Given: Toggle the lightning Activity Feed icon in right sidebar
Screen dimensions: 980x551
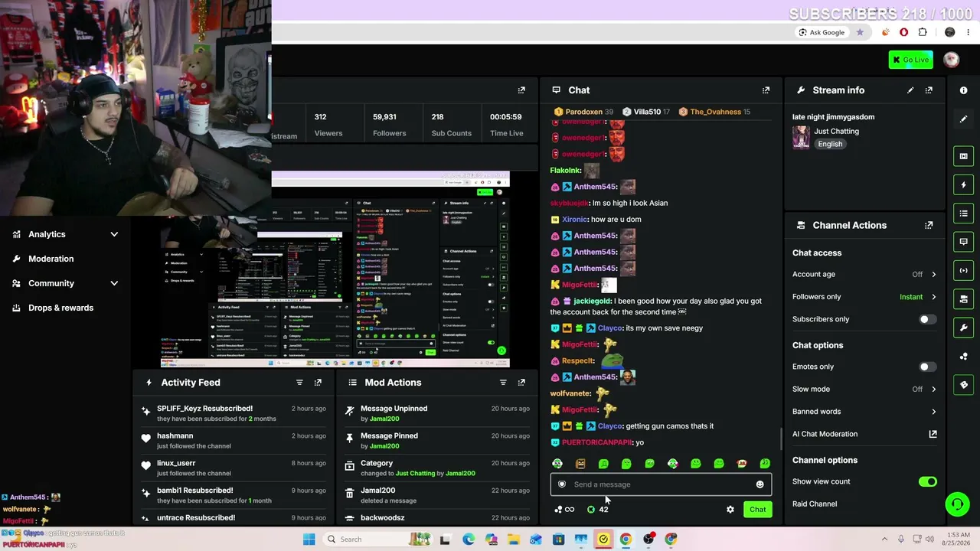Looking at the screenshot, I should tap(963, 184).
